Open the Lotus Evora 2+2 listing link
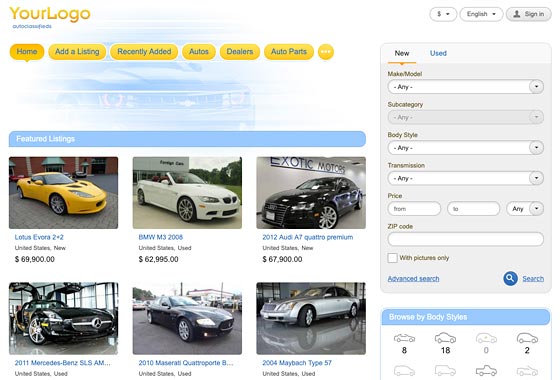Screen dimensions: 560x380 point(39,237)
